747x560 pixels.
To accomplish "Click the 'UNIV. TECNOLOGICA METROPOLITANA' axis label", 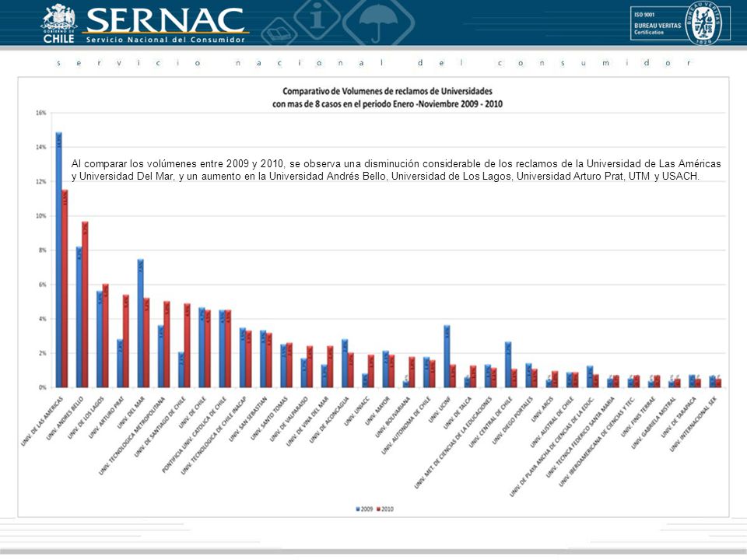I will pyautogui.click(x=132, y=436).
